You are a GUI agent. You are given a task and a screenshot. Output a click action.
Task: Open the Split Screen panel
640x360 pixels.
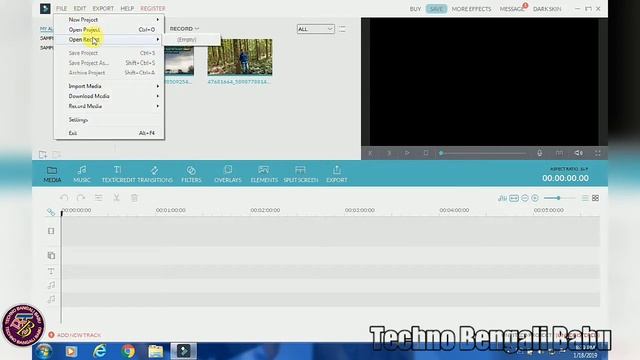tap(300, 174)
